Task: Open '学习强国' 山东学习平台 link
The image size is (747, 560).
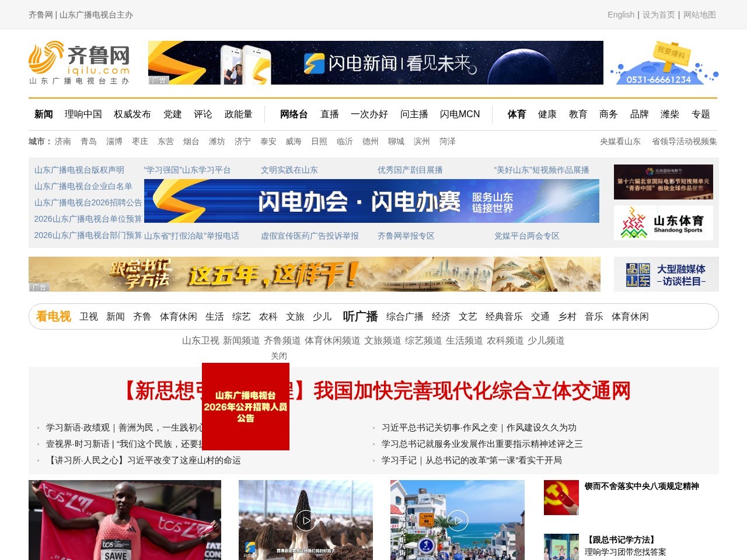Action: (x=187, y=169)
